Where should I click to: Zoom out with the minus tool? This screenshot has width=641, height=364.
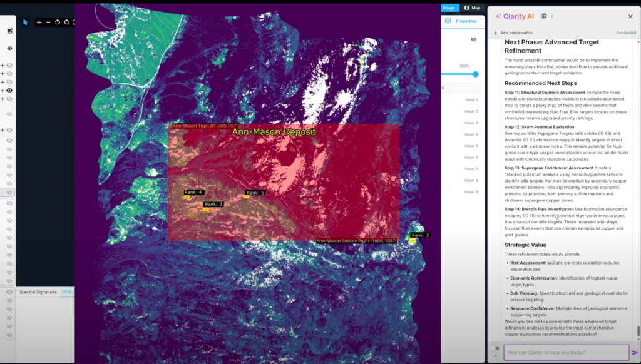[48, 22]
